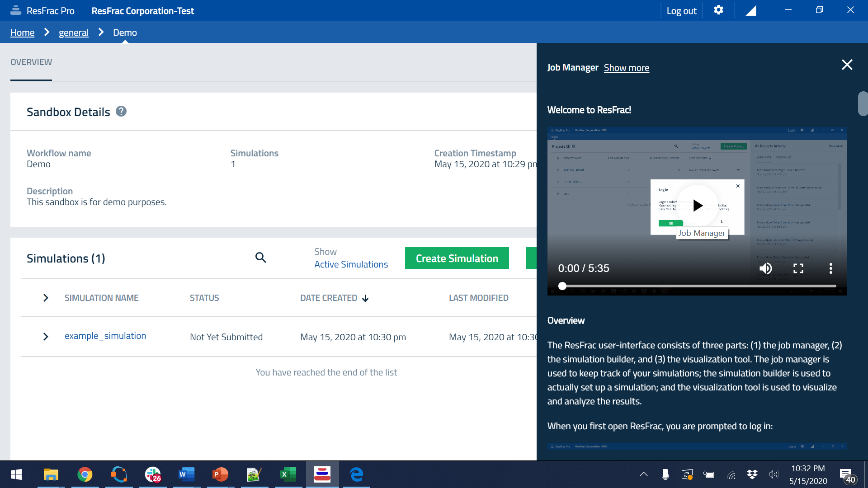Click the LAST MODIFIED column header

click(x=478, y=298)
